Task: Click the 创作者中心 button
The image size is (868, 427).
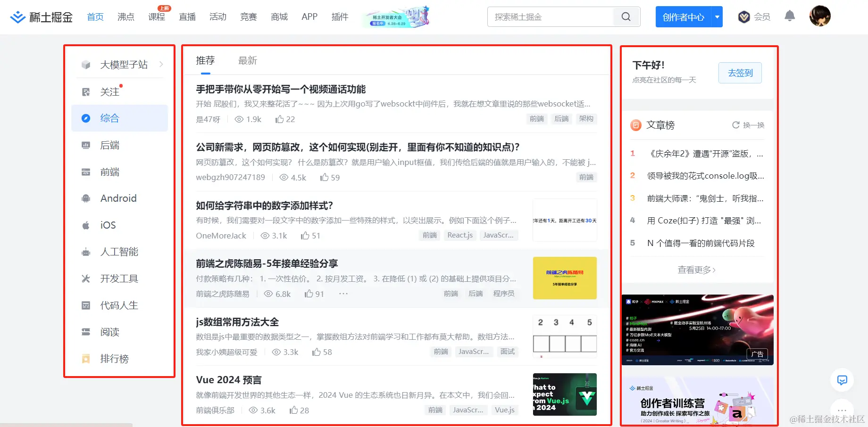Action: click(x=684, y=17)
